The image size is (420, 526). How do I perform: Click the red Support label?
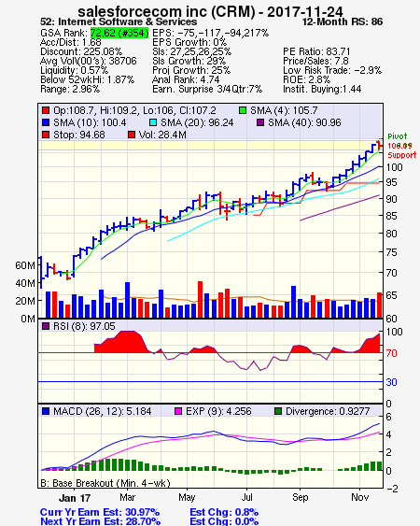(401, 155)
